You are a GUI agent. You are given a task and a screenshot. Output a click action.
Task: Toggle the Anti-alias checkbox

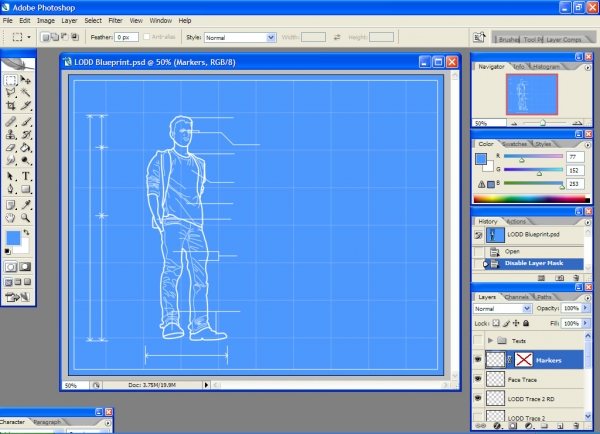(x=147, y=37)
